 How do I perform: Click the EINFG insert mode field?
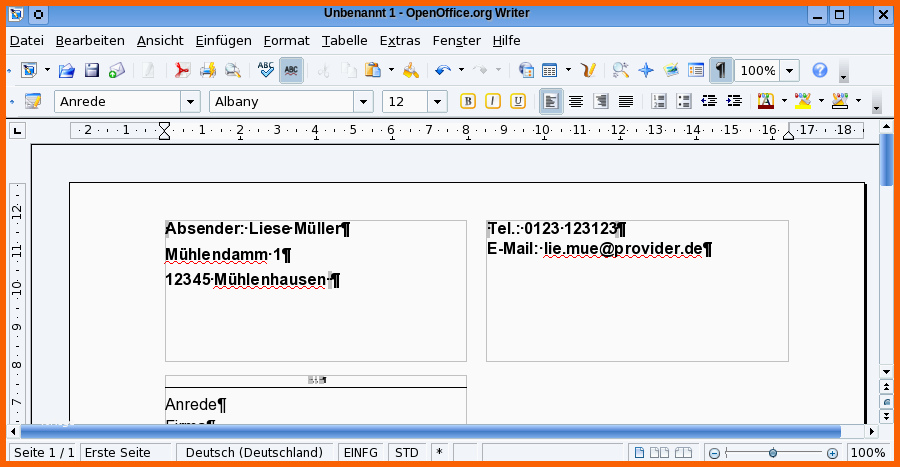tap(360, 453)
